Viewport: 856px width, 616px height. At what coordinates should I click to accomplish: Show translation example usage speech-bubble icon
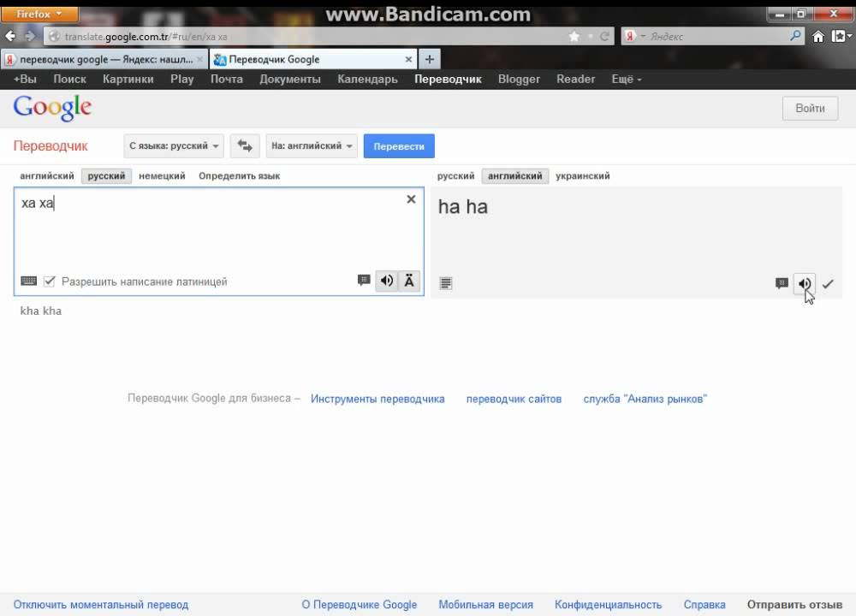click(782, 283)
